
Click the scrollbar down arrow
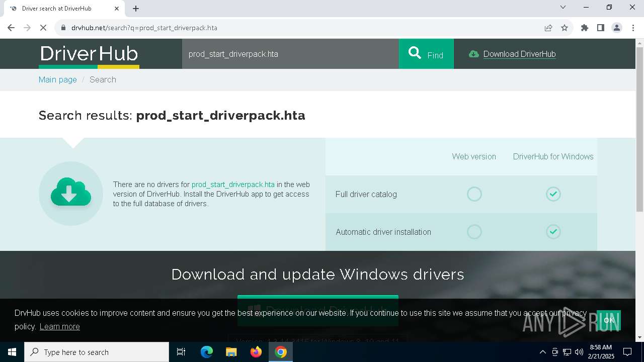click(639, 337)
